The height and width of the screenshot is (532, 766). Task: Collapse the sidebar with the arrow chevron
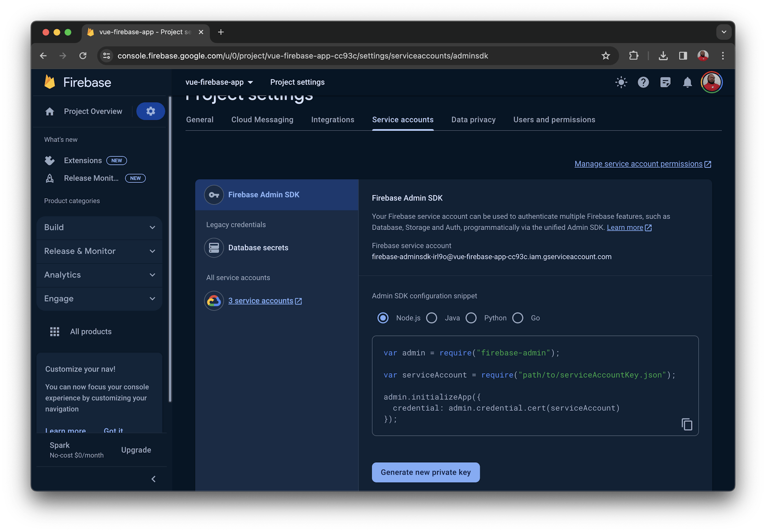[153, 479]
